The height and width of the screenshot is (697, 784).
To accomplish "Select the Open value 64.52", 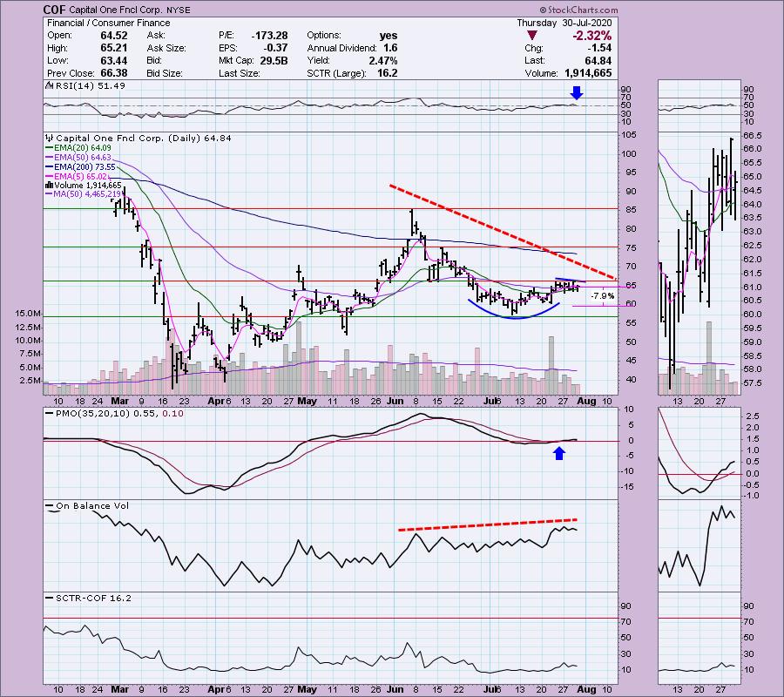I will pos(114,36).
